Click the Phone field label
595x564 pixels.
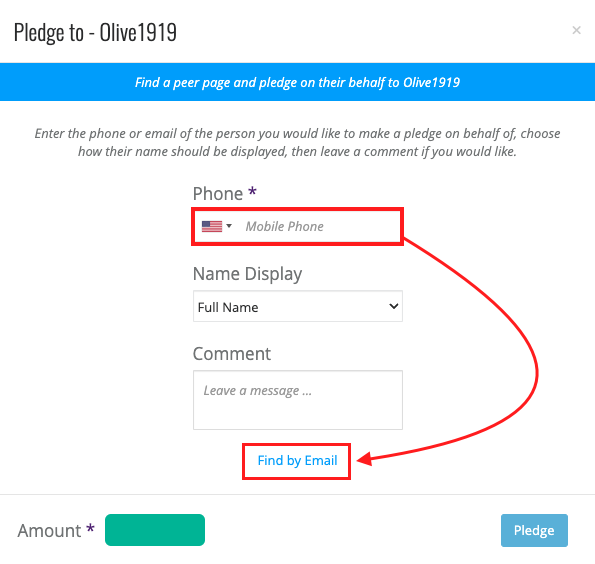click(218, 194)
